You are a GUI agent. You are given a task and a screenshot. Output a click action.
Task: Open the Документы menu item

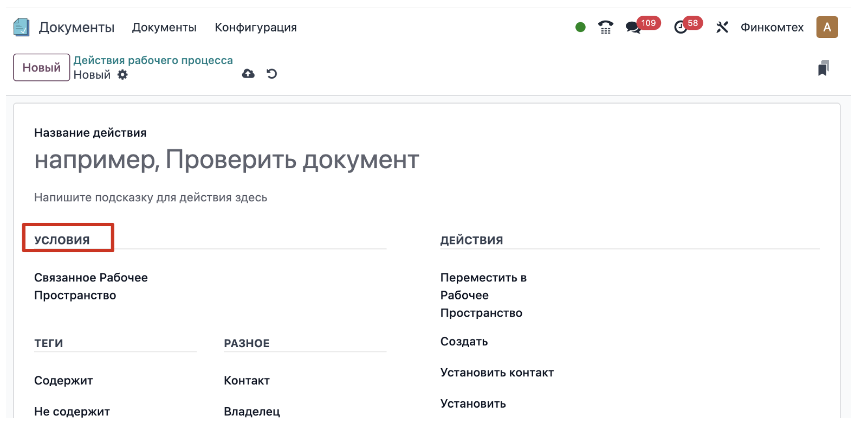[x=164, y=27]
